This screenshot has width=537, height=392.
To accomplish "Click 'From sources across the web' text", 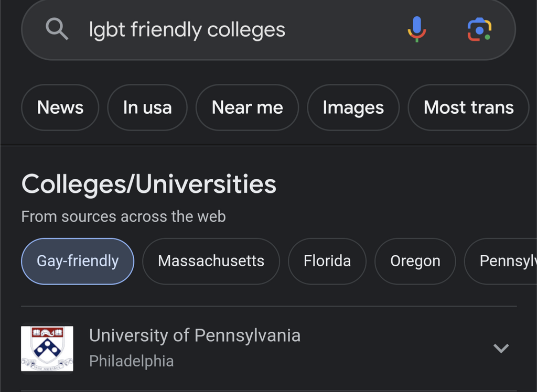I will (x=123, y=216).
